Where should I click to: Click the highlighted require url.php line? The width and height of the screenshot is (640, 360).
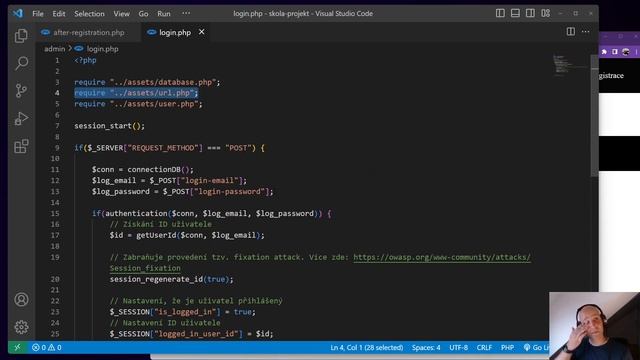point(136,93)
